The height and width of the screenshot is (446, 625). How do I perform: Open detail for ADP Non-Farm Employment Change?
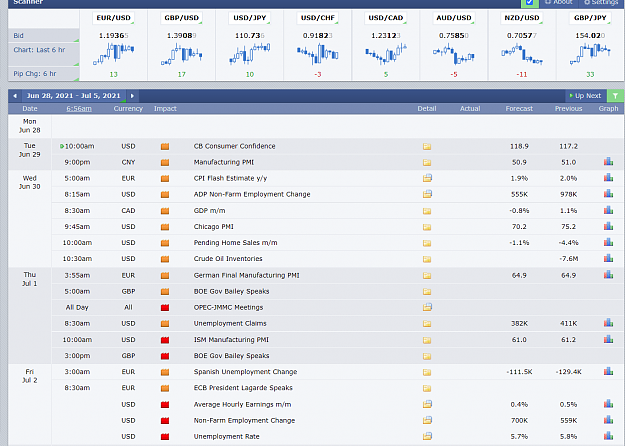tap(427, 194)
